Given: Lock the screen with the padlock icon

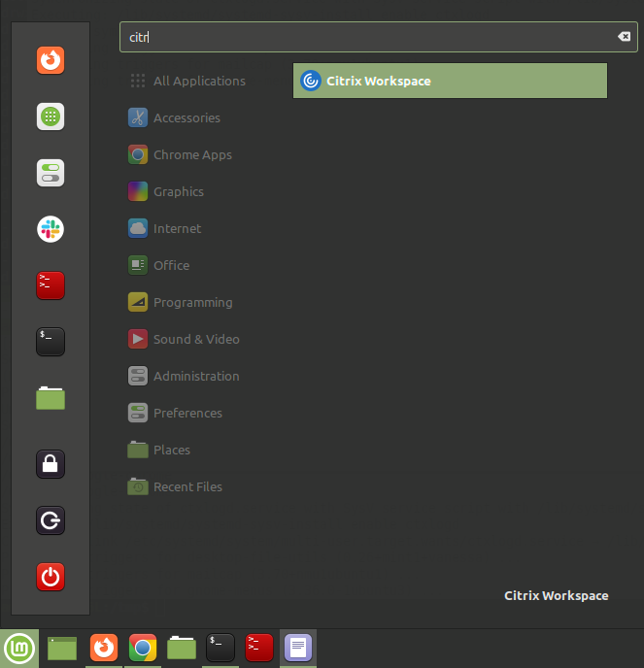Looking at the screenshot, I should pyautogui.click(x=51, y=464).
